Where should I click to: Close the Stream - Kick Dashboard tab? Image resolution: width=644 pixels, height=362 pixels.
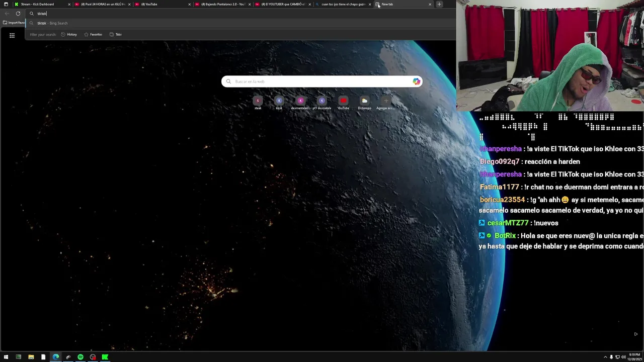[x=69, y=4]
